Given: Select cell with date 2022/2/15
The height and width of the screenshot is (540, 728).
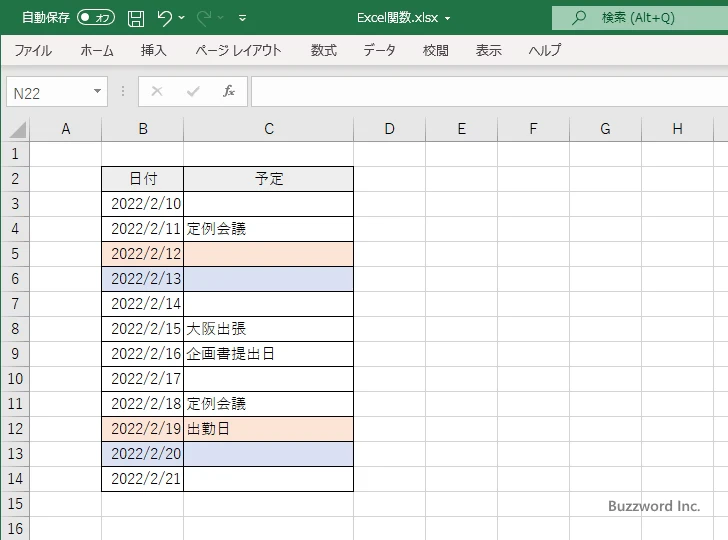Looking at the screenshot, I should point(143,329).
